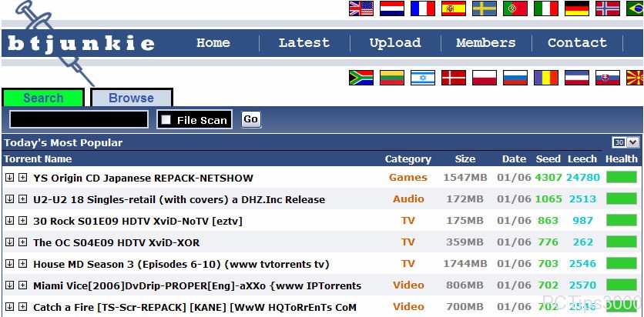Switch to the German flag language

pos(577,8)
